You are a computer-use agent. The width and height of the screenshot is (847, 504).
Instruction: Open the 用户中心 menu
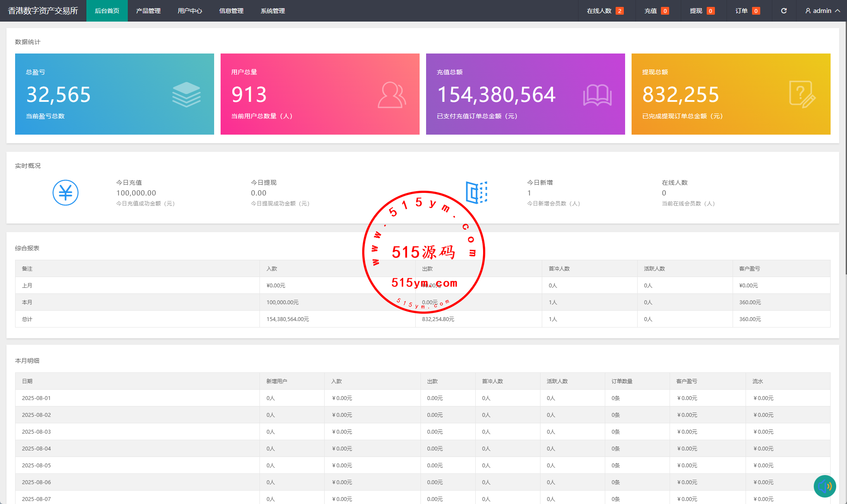tap(190, 11)
